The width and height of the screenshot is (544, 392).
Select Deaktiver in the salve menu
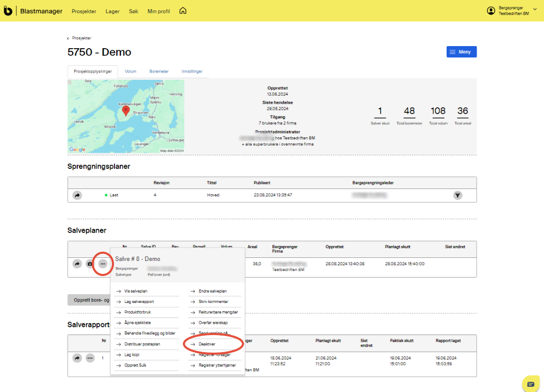[207, 344]
